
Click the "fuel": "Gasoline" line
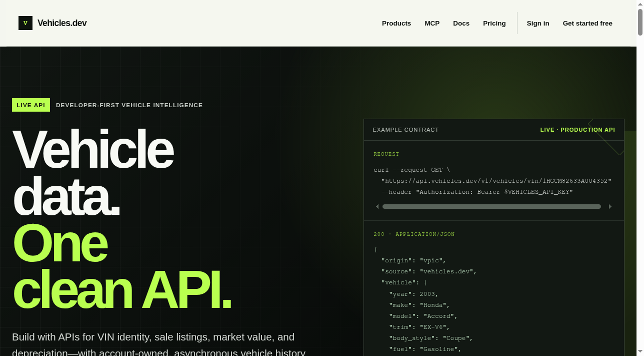point(425,349)
